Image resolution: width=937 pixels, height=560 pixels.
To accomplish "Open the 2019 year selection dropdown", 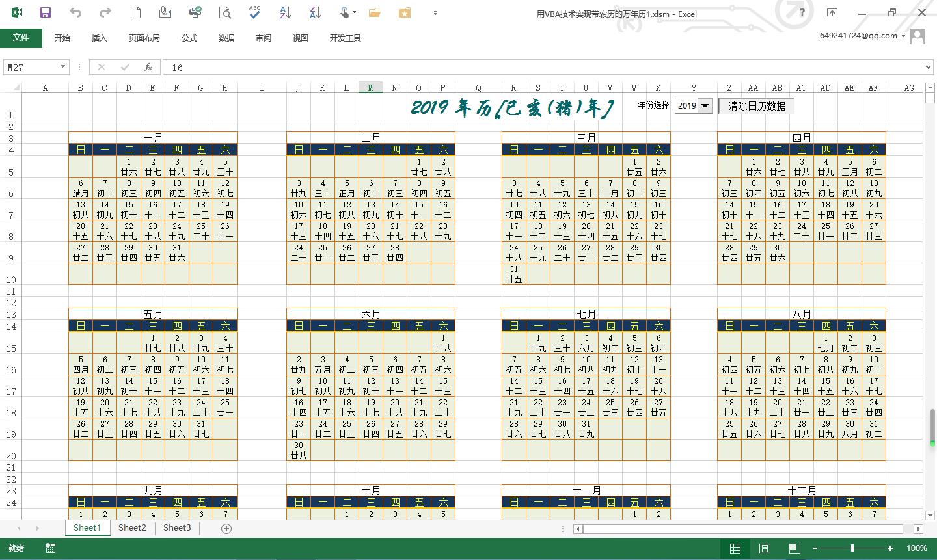I will click(705, 105).
